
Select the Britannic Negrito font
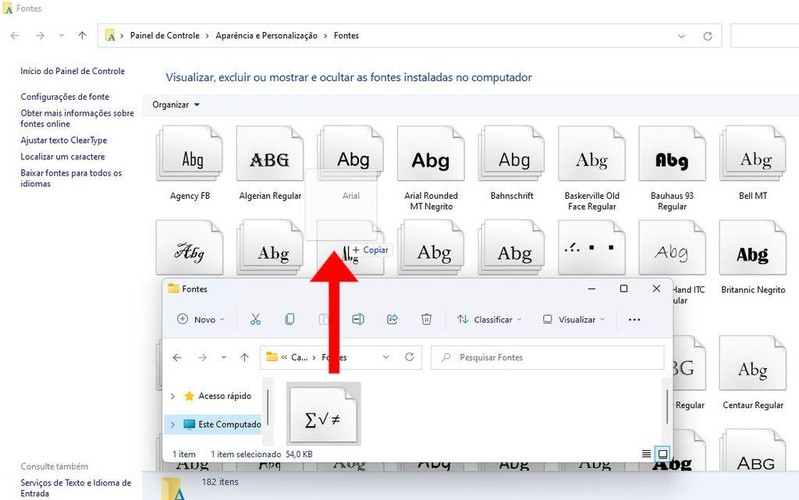(x=753, y=257)
